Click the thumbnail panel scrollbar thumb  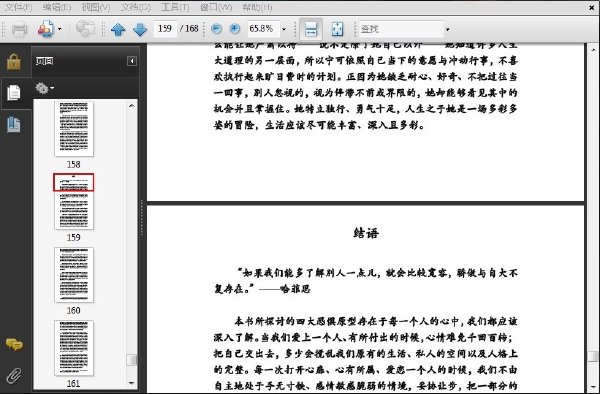coord(132,360)
